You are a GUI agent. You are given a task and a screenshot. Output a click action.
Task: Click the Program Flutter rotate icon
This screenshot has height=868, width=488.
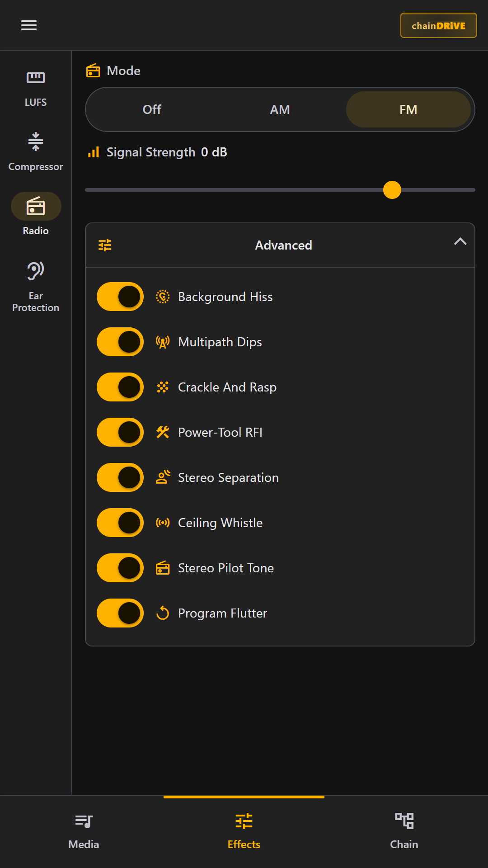(163, 613)
